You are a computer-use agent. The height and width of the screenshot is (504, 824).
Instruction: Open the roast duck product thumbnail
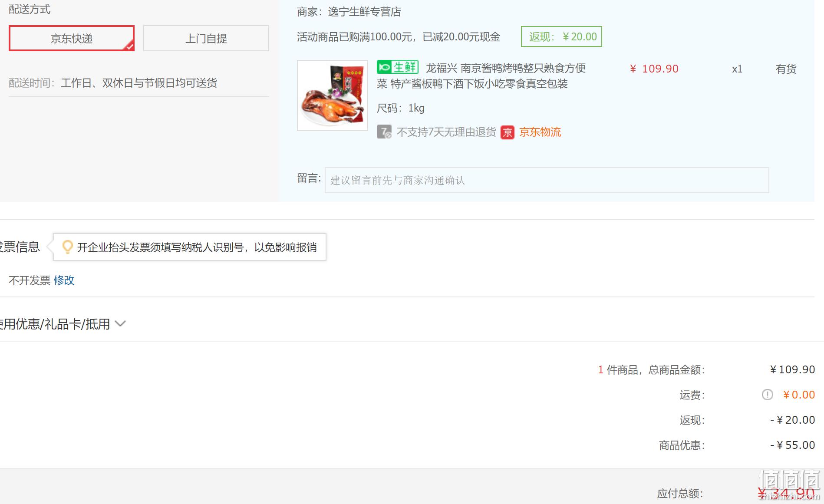(x=333, y=96)
